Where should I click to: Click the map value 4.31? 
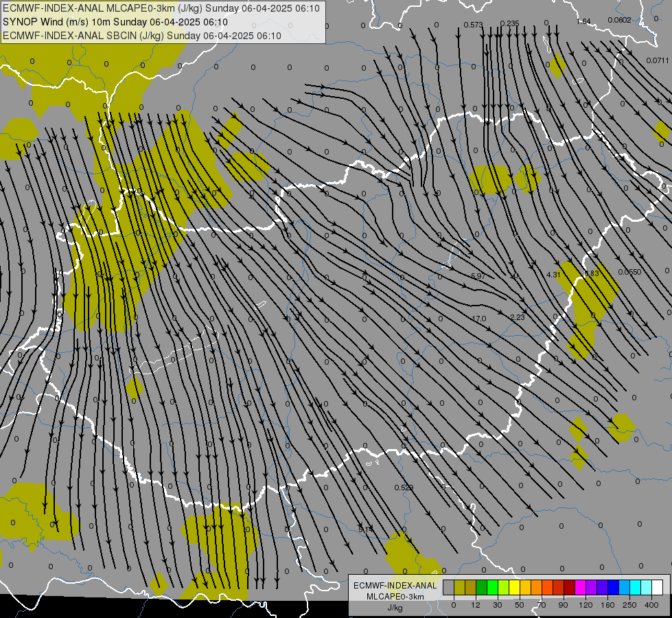(554, 275)
